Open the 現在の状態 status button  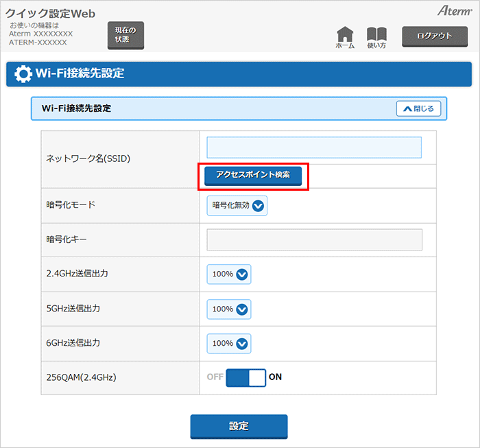(x=125, y=35)
